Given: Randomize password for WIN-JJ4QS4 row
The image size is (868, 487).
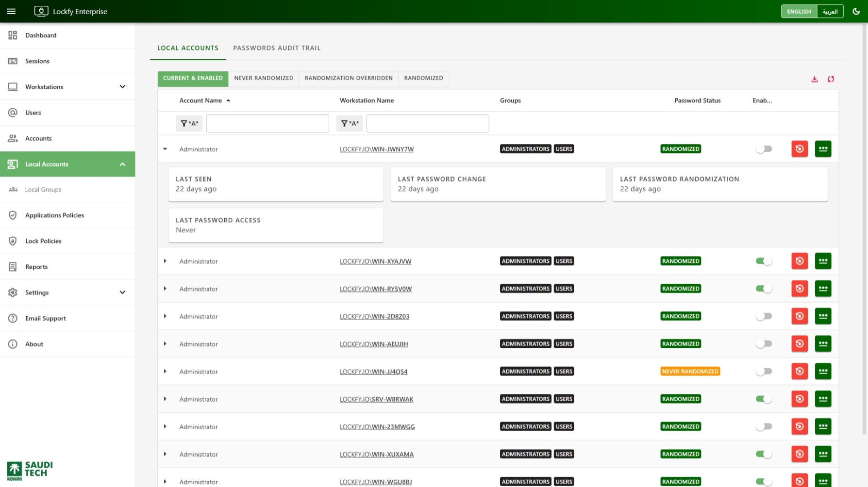Looking at the screenshot, I should pyautogui.click(x=800, y=372).
